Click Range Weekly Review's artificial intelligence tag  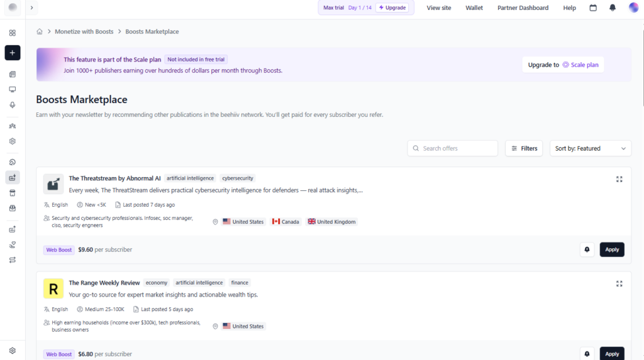coord(199,283)
